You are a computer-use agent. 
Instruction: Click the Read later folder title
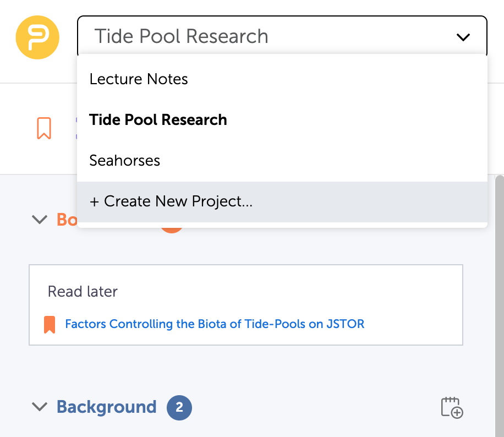coord(83,291)
